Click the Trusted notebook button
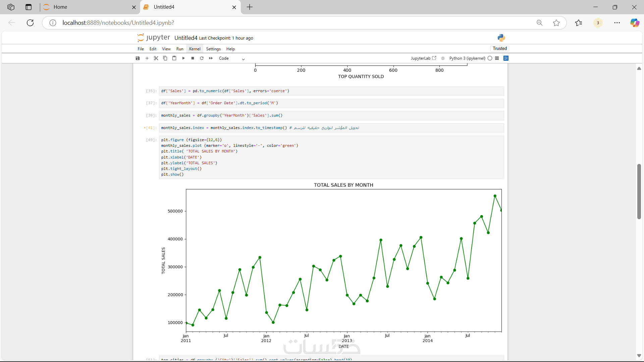This screenshot has height=362, width=644. point(499,49)
